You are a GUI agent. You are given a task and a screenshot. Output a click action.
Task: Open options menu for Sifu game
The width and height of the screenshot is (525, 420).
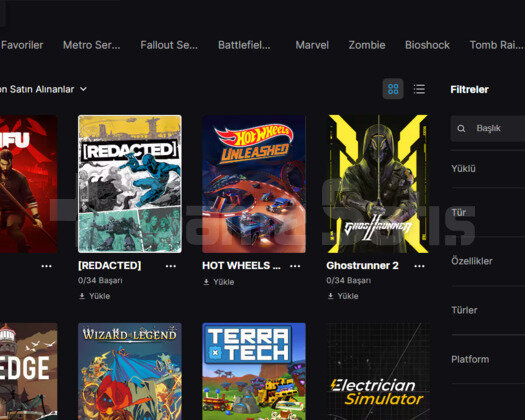point(47,266)
